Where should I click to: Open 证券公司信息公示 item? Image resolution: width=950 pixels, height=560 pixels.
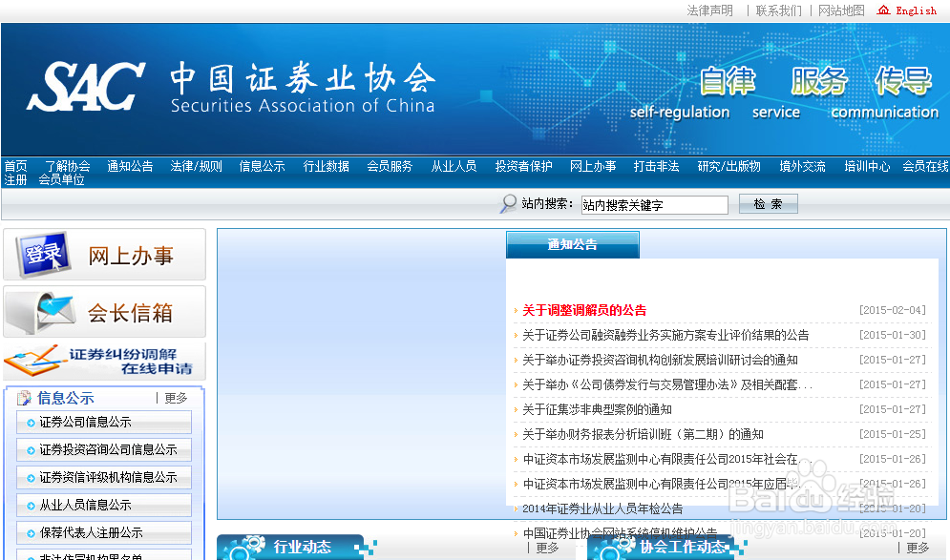[x=104, y=423]
